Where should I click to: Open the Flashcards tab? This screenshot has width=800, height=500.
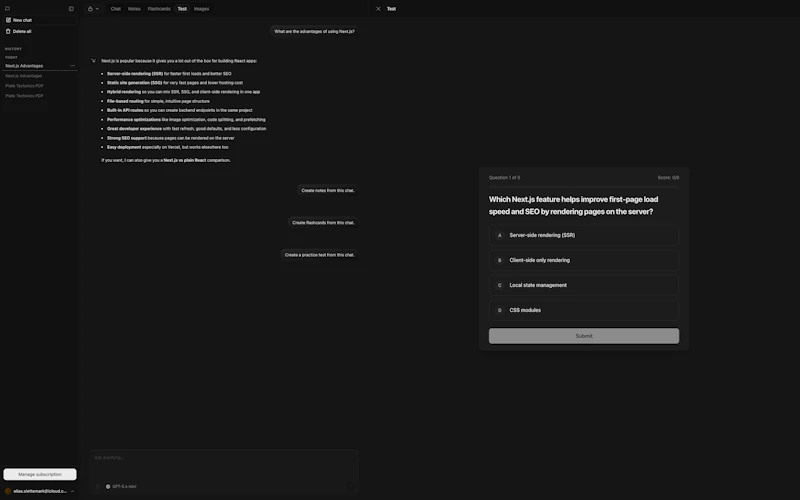coord(159,9)
